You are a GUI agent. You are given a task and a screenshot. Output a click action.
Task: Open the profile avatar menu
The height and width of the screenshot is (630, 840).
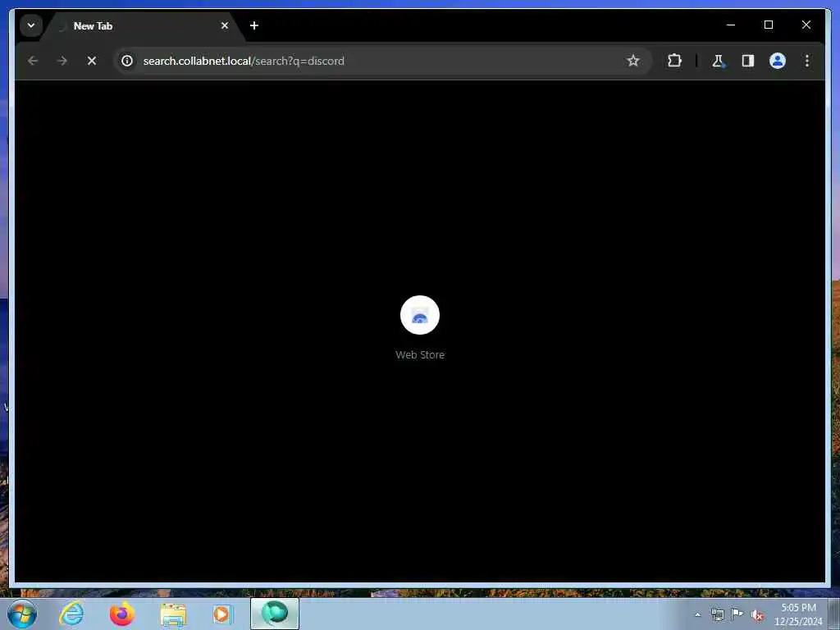coord(778,61)
